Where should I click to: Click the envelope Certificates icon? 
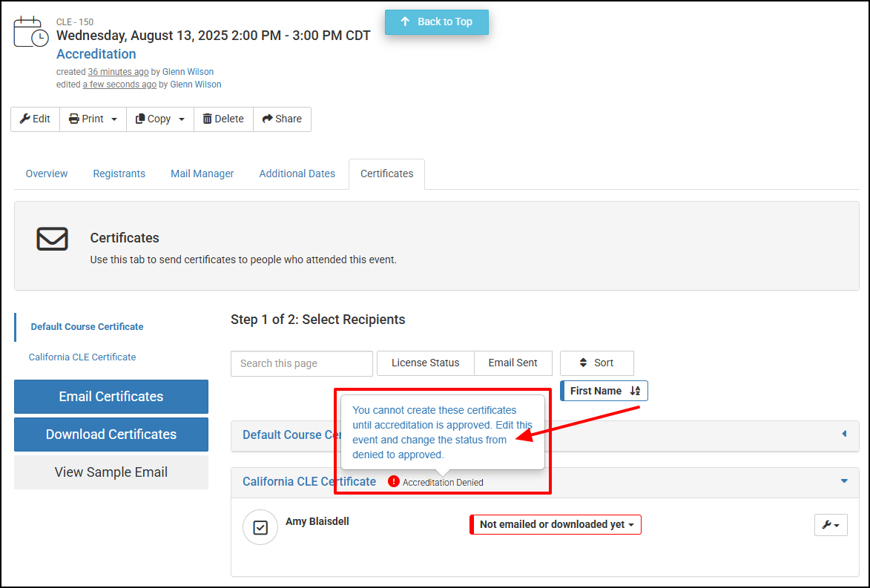coord(52,239)
